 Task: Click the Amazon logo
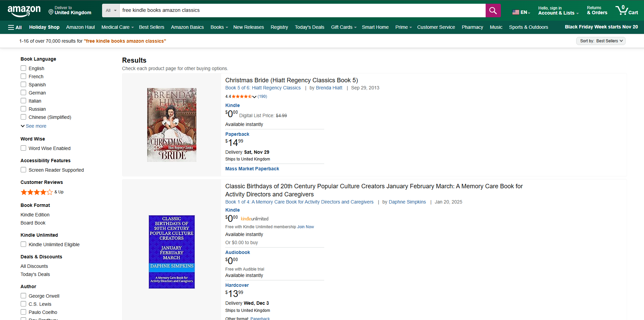pos(24,10)
